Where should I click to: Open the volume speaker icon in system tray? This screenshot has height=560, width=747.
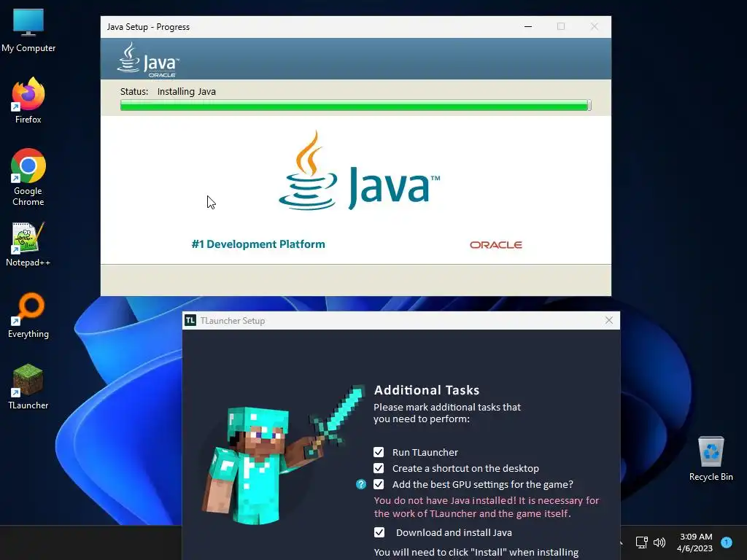coord(659,542)
